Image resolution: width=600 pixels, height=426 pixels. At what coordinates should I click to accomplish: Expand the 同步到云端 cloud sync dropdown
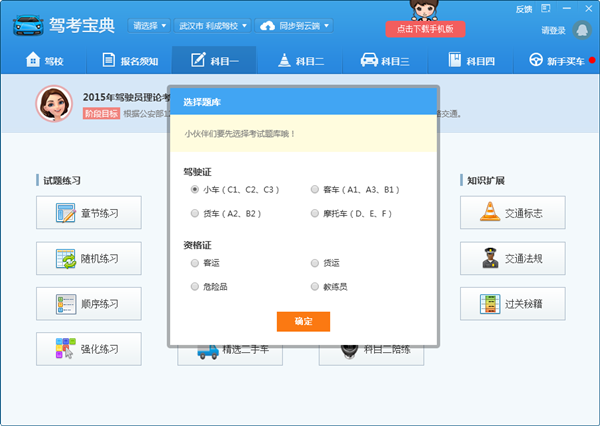[295, 25]
